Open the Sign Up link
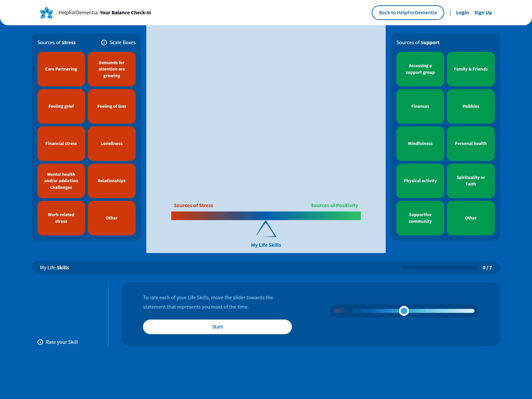The image size is (532, 399). point(483,13)
